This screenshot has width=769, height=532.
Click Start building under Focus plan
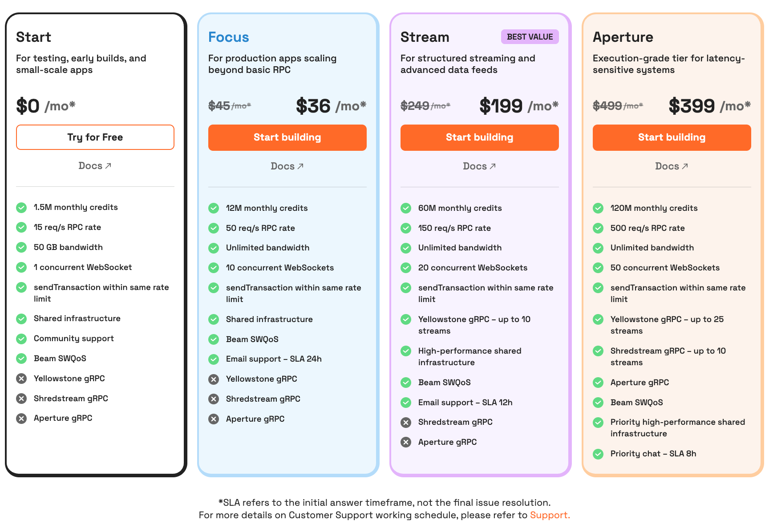[x=287, y=137]
